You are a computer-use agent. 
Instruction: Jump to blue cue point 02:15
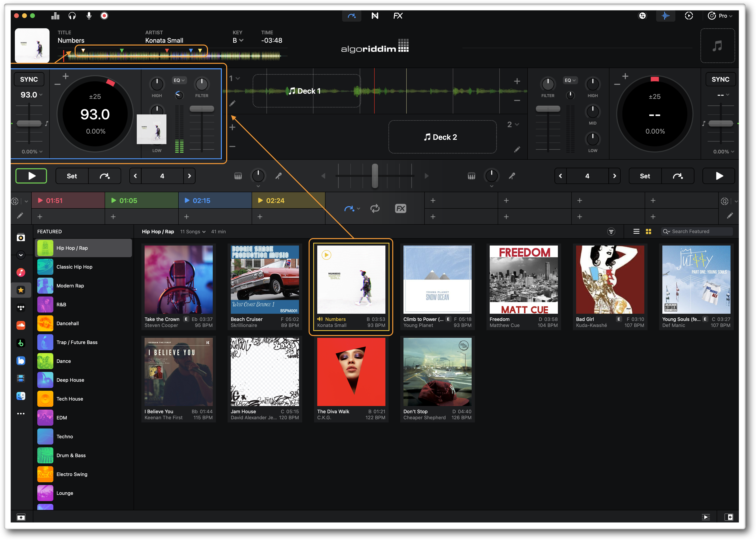[x=215, y=201]
